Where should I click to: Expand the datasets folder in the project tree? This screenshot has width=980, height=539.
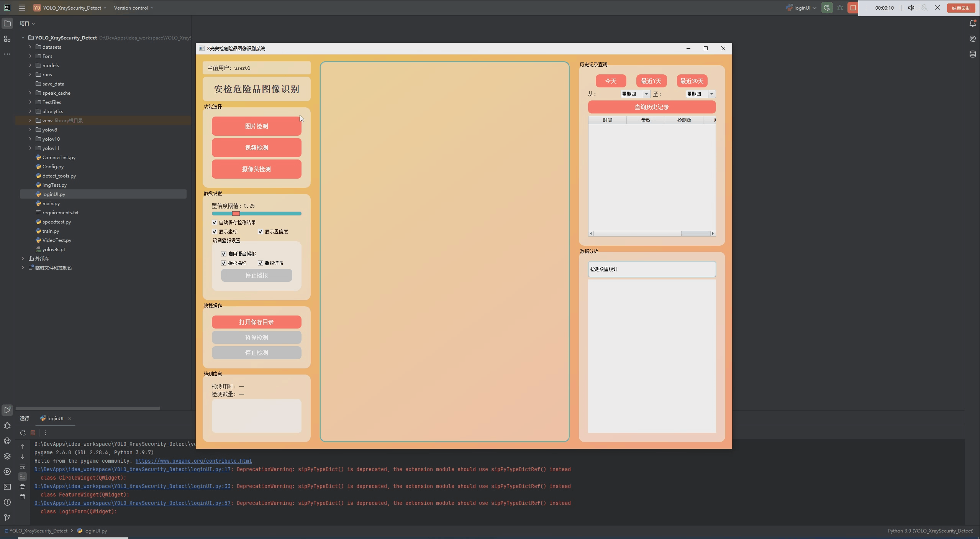point(30,47)
